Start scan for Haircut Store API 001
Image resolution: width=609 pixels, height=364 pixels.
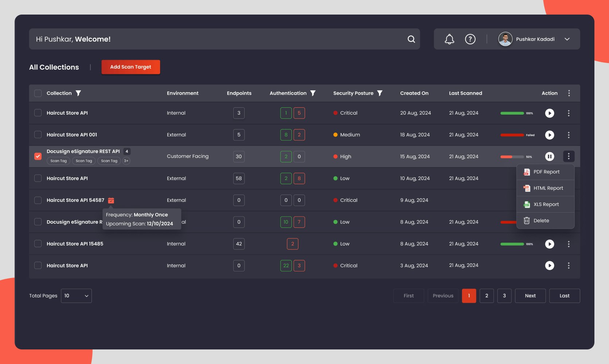tap(550, 135)
